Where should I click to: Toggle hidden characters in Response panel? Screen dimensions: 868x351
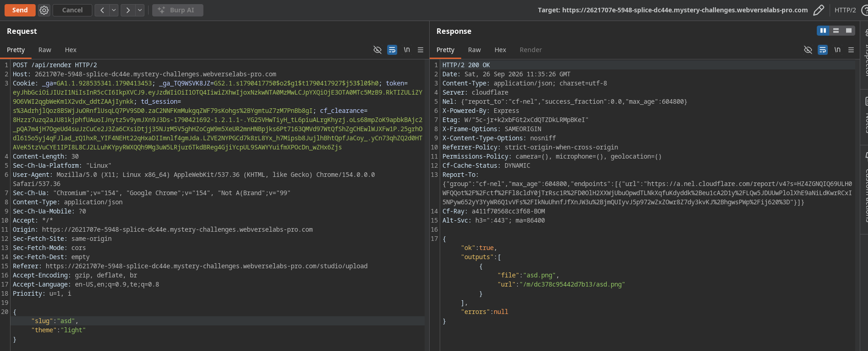pyautogui.click(x=808, y=50)
